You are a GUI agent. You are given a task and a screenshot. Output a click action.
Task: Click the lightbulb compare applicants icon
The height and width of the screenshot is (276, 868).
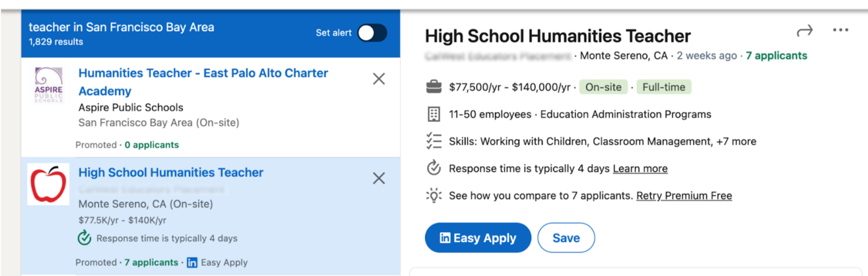pos(433,195)
